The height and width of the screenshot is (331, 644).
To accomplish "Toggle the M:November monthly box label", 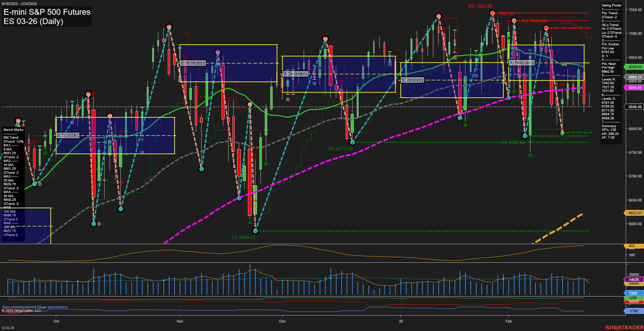I will pyautogui.click(x=193, y=63).
